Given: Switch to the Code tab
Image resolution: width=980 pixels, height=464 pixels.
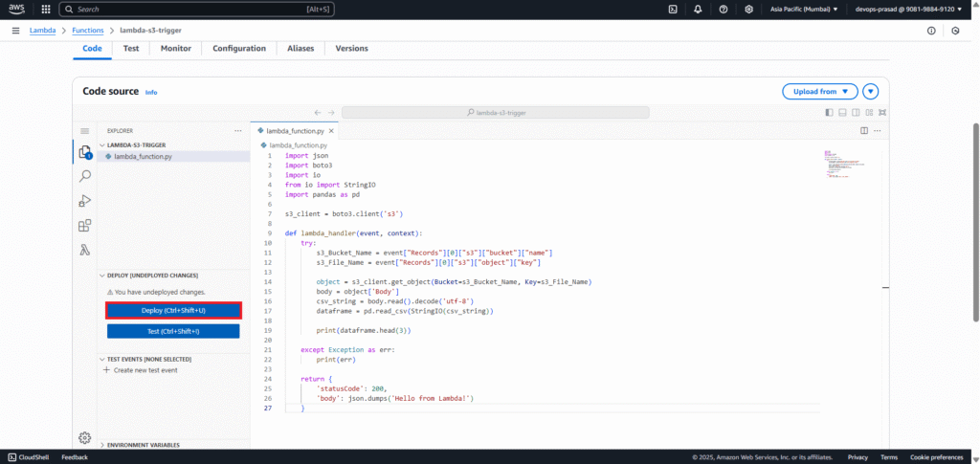Looking at the screenshot, I should point(93,49).
